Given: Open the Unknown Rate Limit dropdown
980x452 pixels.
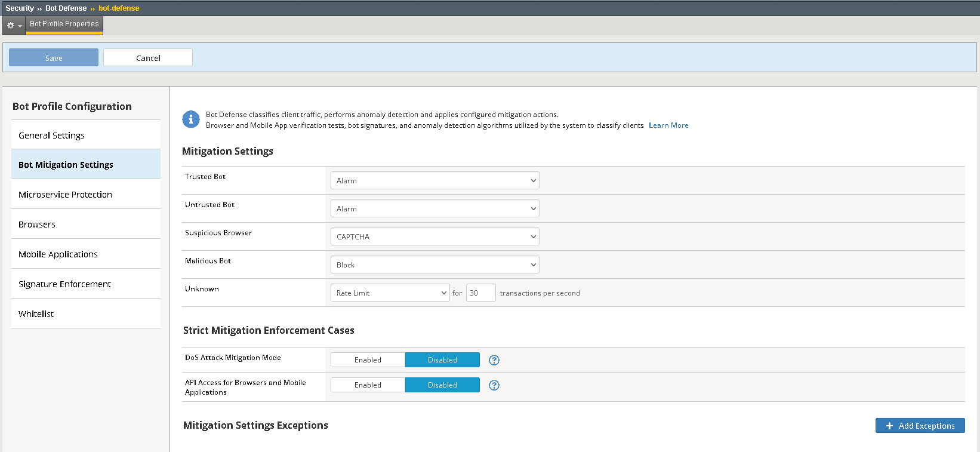Looking at the screenshot, I should click(x=390, y=293).
